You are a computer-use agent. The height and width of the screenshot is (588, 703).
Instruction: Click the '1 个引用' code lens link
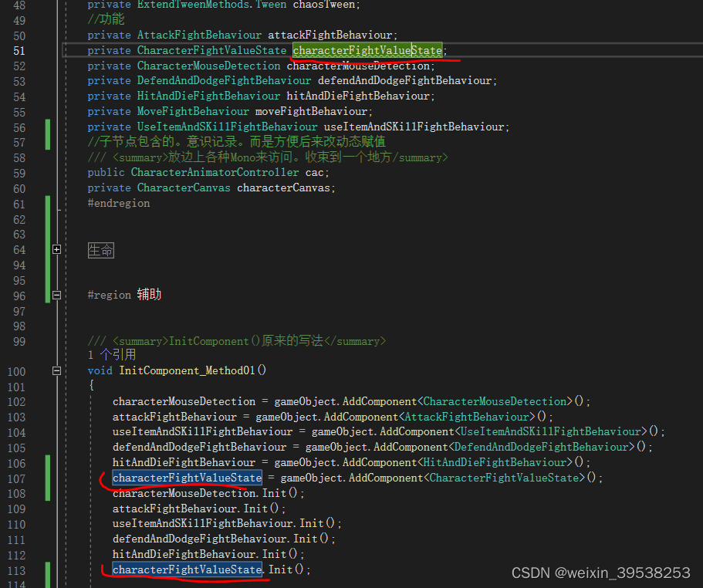click(x=112, y=355)
